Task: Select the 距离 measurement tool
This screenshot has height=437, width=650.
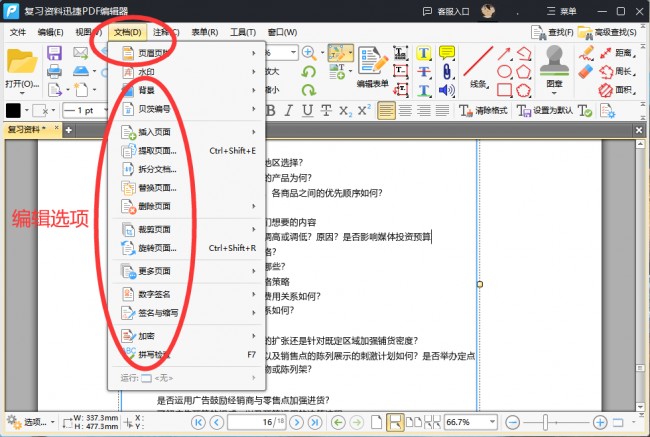Action: [x=618, y=53]
